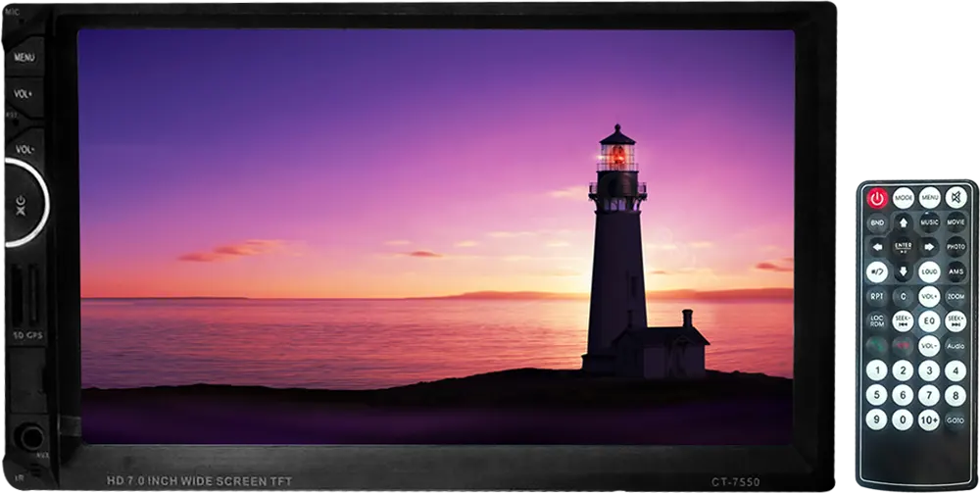The height and width of the screenshot is (493, 980).
Task: Toggle the LOUD button on the remote
Action: point(929,271)
